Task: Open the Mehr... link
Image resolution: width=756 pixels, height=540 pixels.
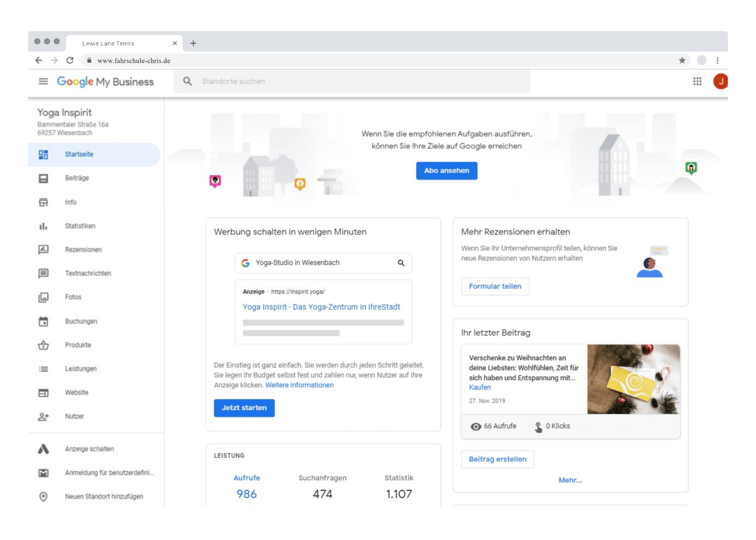Action: [x=570, y=480]
